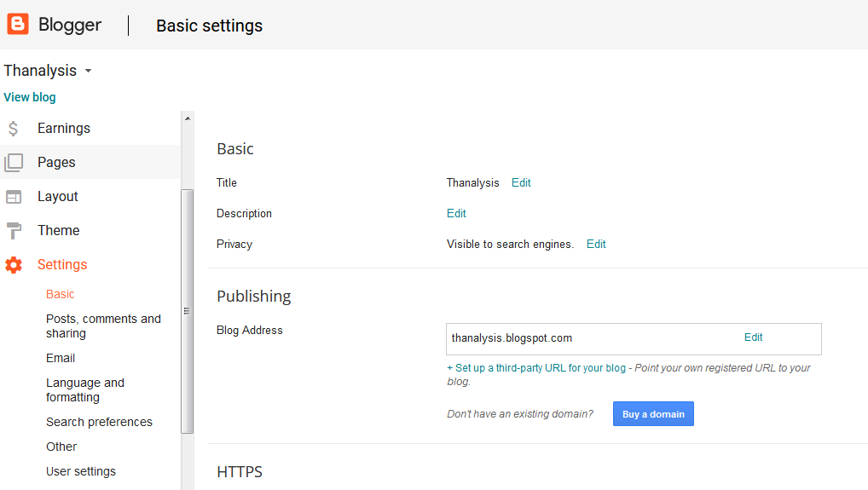
Task: Open the Other settings sub-item
Action: pos(61,447)
